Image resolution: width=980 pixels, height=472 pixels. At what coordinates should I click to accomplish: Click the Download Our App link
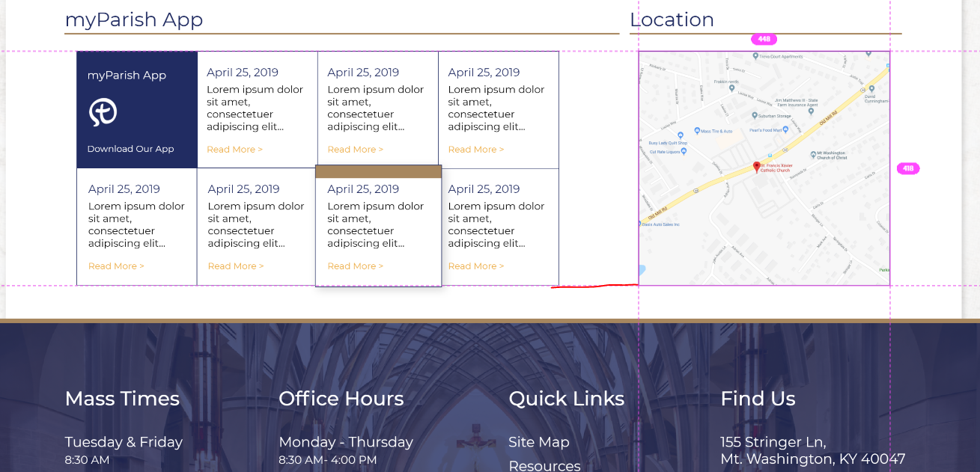pyautogui.click(x=130, y=149)
